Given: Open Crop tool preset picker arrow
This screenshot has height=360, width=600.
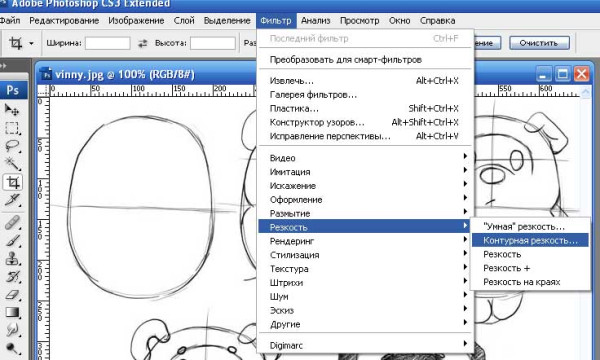Looking at the screenshot, I should point(31,43).
